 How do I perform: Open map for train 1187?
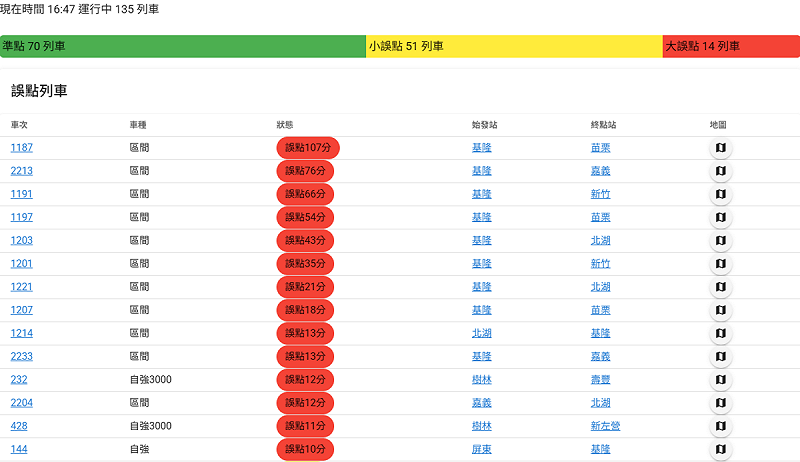(x=720, y=148)
